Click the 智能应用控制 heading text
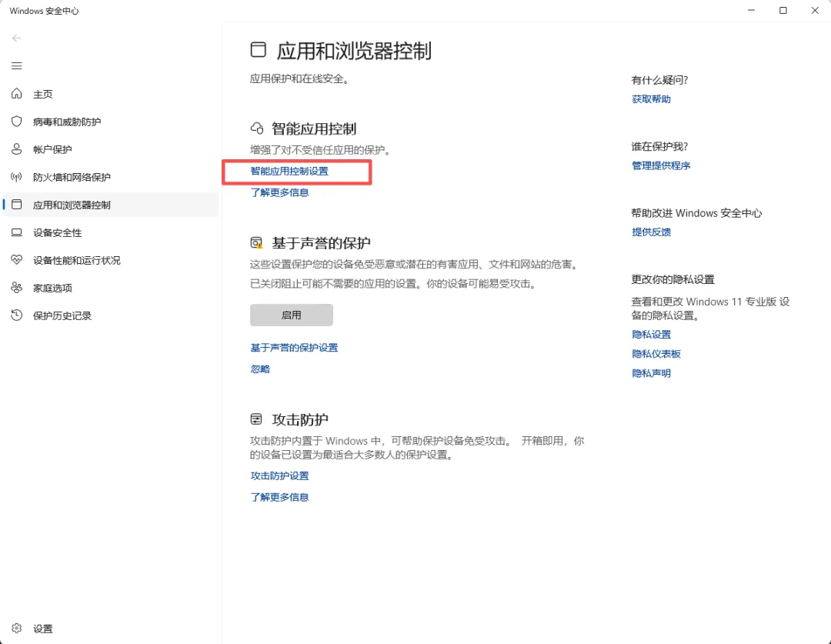 (314, 128)
